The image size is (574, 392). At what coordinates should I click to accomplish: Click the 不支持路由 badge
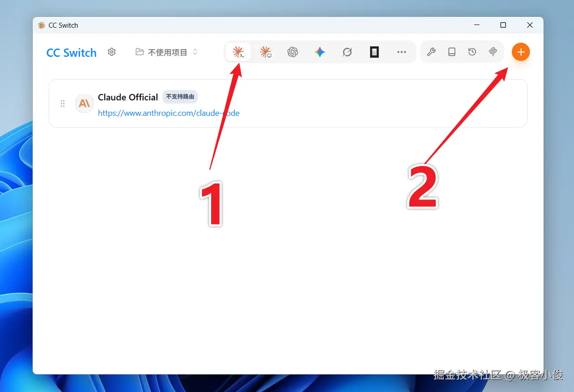(180, 97)
